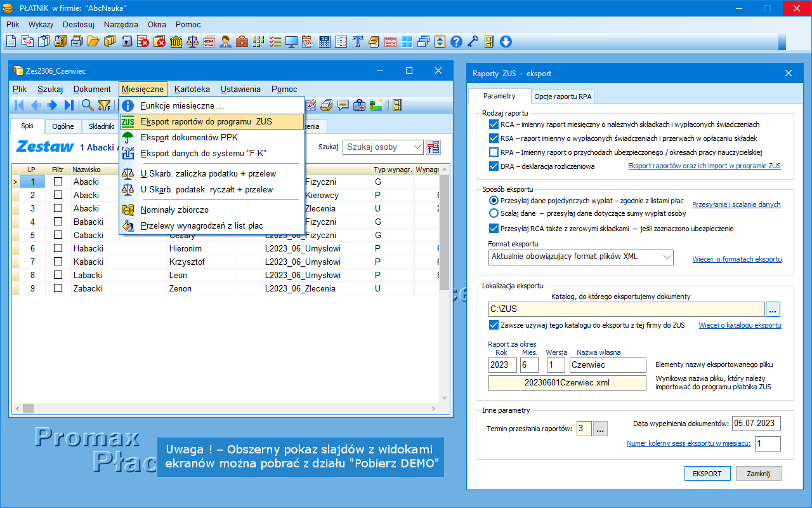This screenshot has width=812, height=508.
Task: Go to first record in Zes2306_Czerwiec window
Action: point(19,105)
